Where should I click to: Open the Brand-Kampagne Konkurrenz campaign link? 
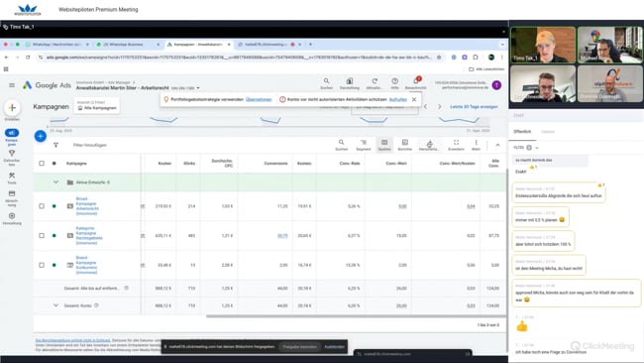click(x=86, y=265)
